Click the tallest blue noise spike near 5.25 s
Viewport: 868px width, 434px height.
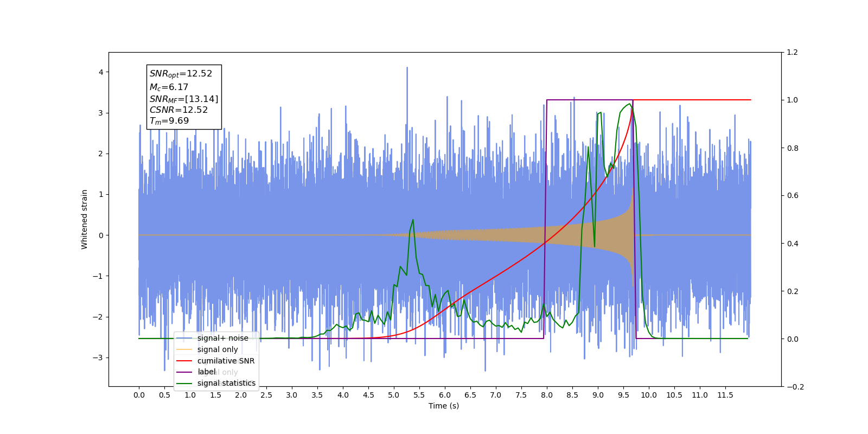(407, 68)
